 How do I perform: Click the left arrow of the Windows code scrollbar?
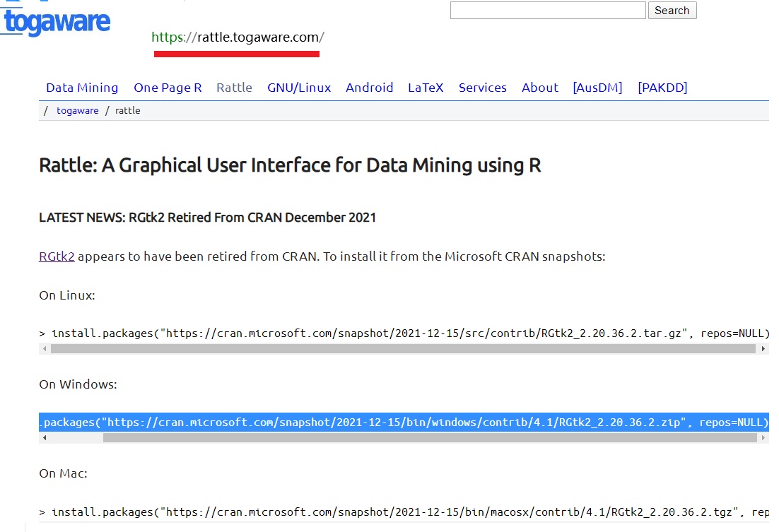(45, 438)
